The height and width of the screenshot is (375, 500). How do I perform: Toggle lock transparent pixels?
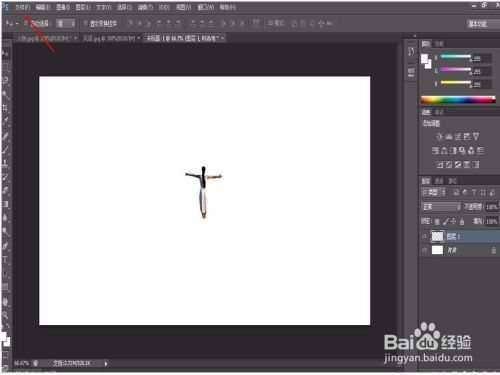click(437, 221)
